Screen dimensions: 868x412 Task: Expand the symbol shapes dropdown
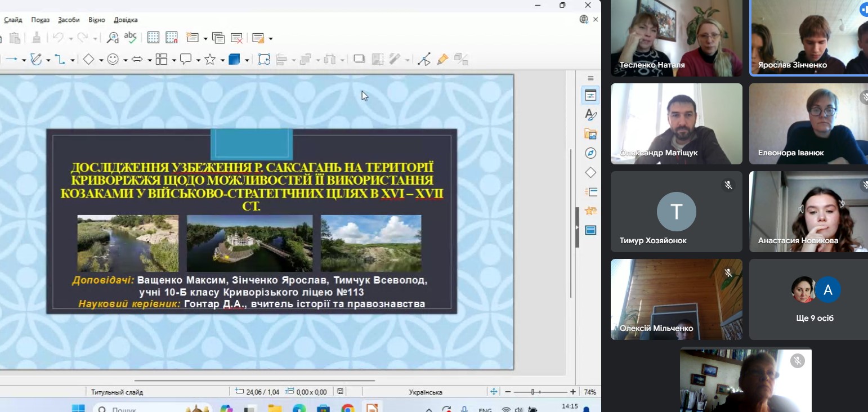pyautogui.click(x=125, y=60)
